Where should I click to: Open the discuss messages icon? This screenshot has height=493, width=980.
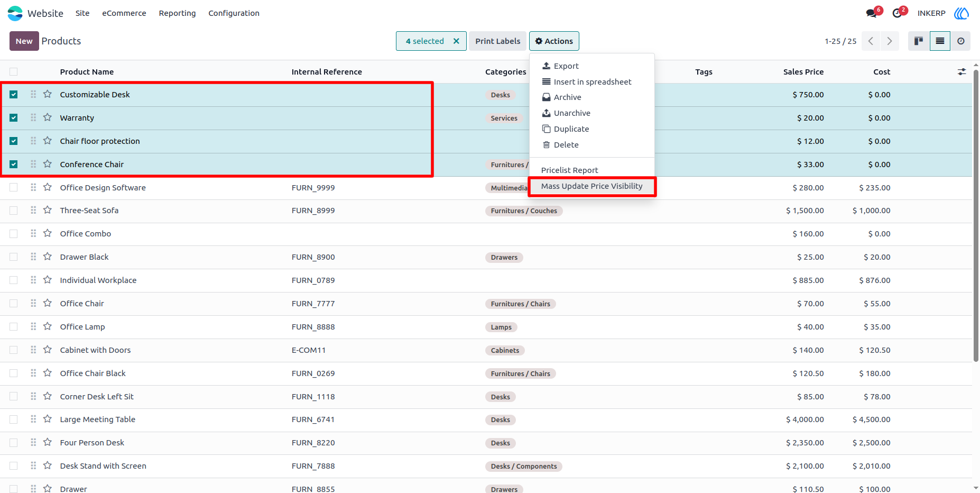click(x=872, y=13)
